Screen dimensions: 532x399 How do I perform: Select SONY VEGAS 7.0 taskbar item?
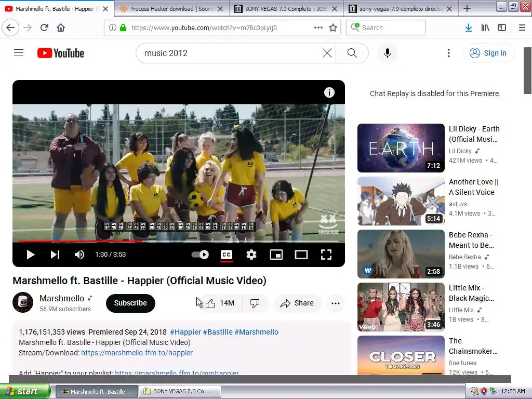[180, 392]
